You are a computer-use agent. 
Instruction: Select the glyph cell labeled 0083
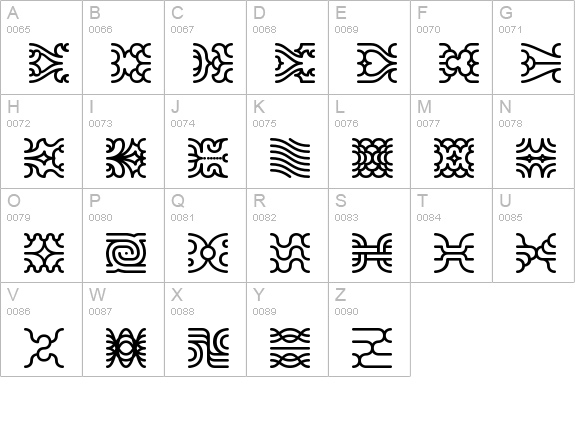(370, 235)
